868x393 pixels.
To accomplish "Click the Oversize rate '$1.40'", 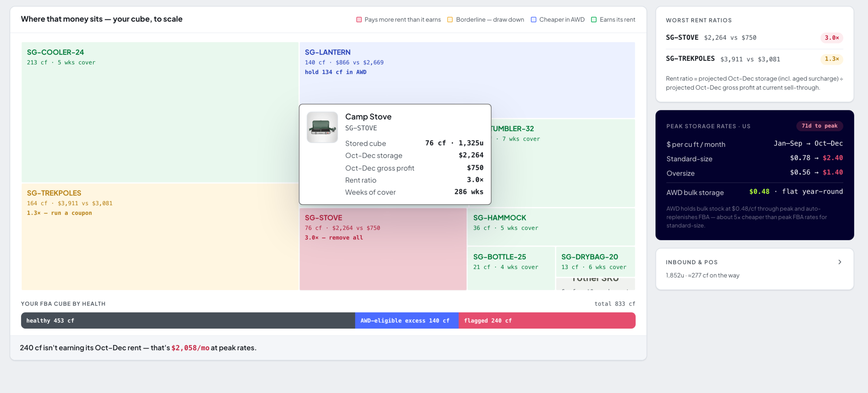I will tap(833, 173).
